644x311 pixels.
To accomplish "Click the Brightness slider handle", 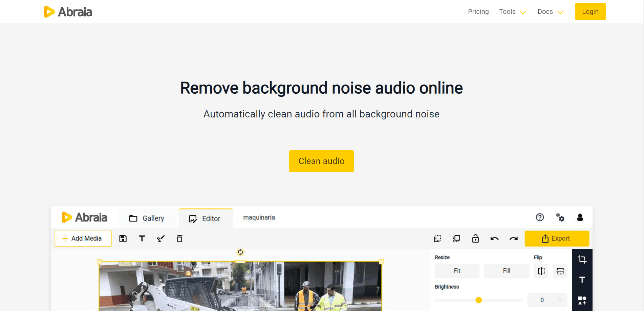I will click(478, 300).
